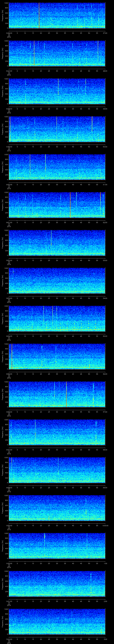The image size is (114, 644).
Task: Select the spectrogram panel starting at 8:47:00
Action: pos(57,54)
